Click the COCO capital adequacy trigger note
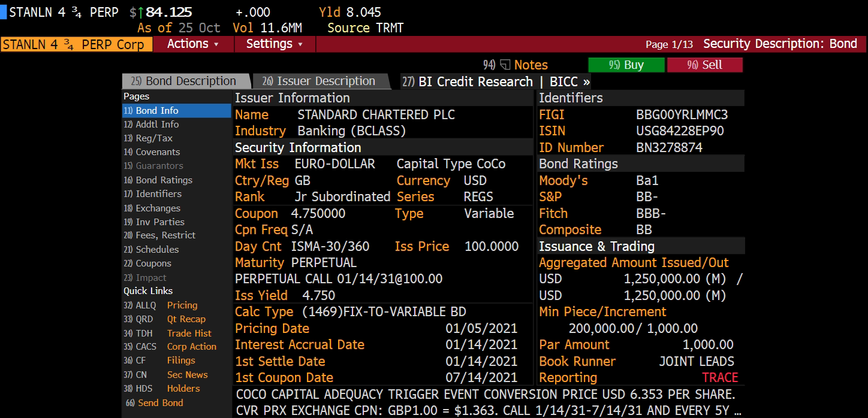This screenshot has width=868, height=418. click(486, 394)
